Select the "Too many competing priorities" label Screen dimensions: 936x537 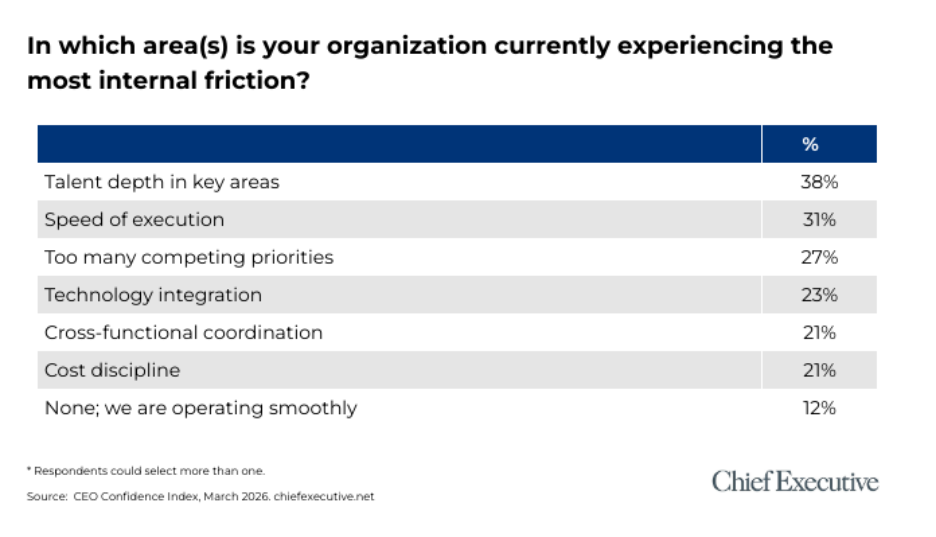point(189,257)
